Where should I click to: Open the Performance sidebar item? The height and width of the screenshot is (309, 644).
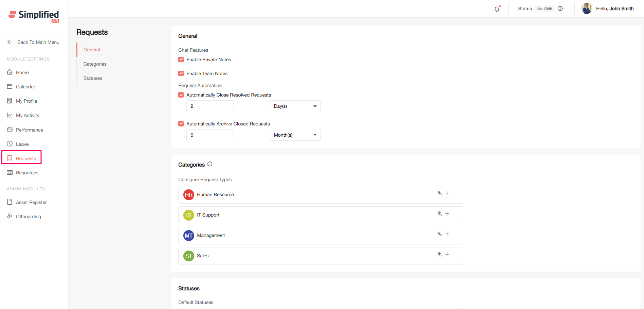[30, 130]
